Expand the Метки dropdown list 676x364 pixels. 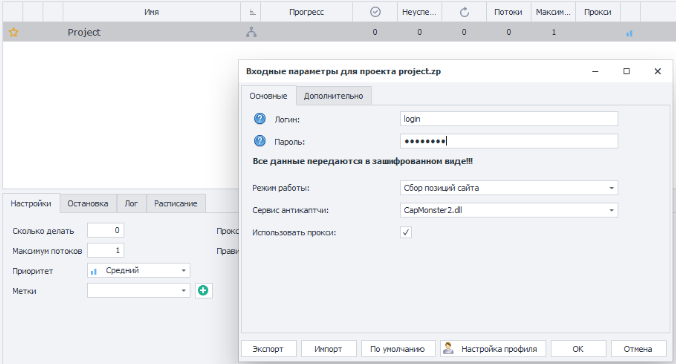point(138,291)
